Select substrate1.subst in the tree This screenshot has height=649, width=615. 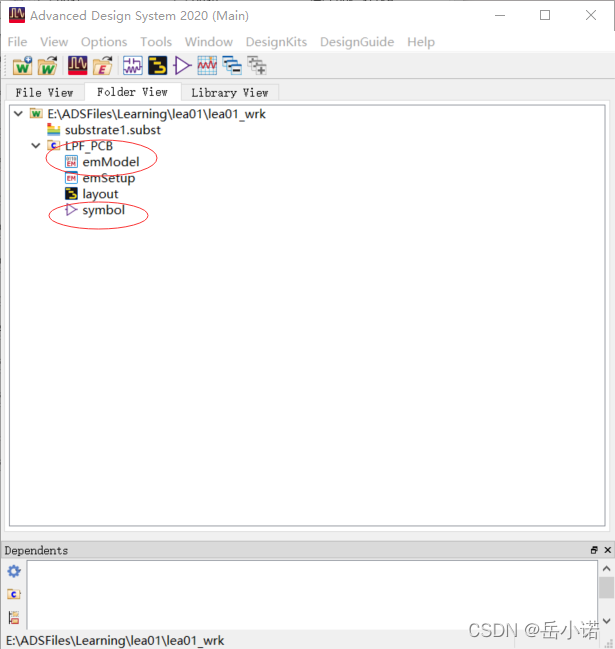point(113,130)
